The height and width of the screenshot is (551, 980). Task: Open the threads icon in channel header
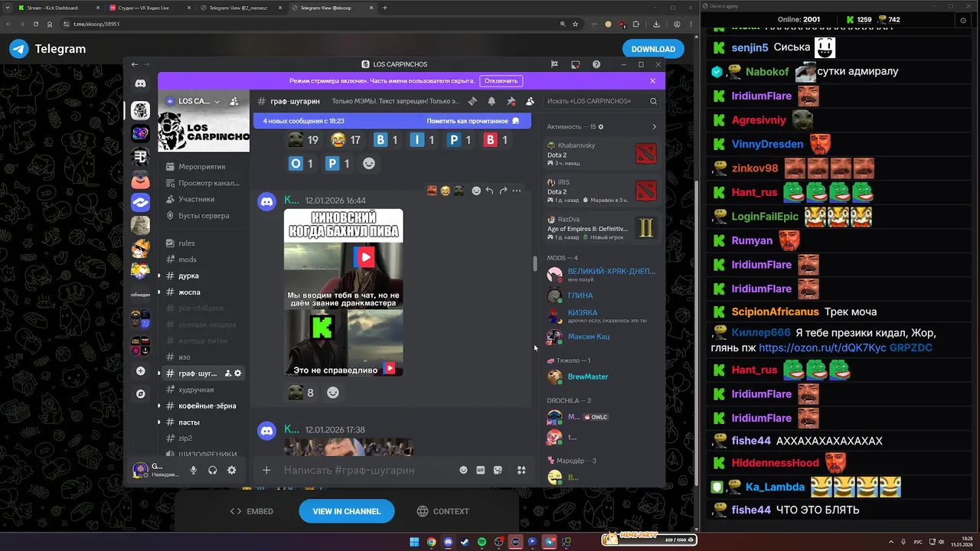[x=472, y=101]
